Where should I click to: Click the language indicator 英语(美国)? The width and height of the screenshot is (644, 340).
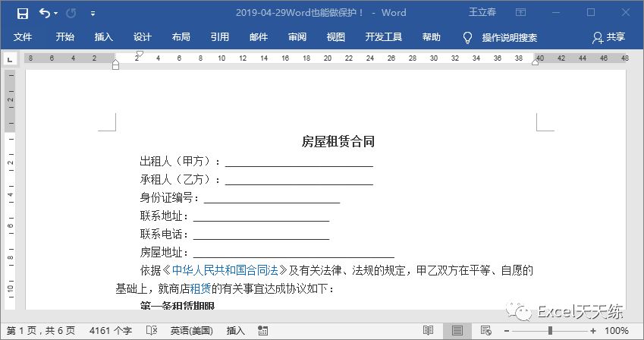click(x=191, y=331)
